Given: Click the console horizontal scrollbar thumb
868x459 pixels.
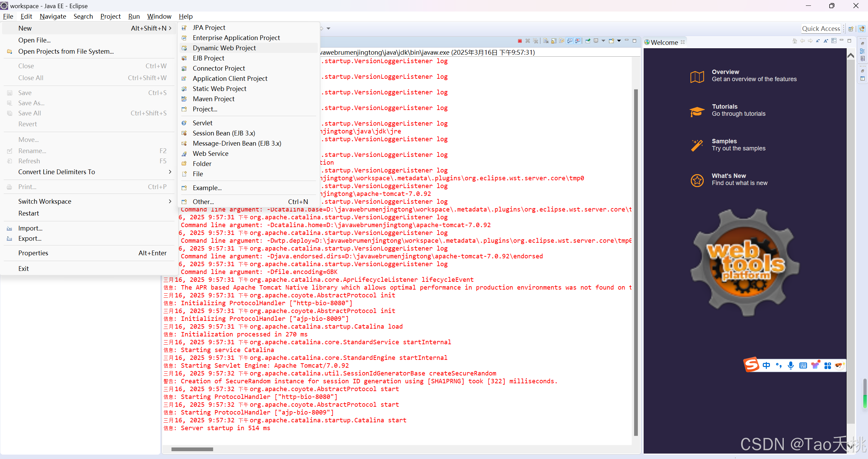Looking at the screenshot, I should [192, 449].
